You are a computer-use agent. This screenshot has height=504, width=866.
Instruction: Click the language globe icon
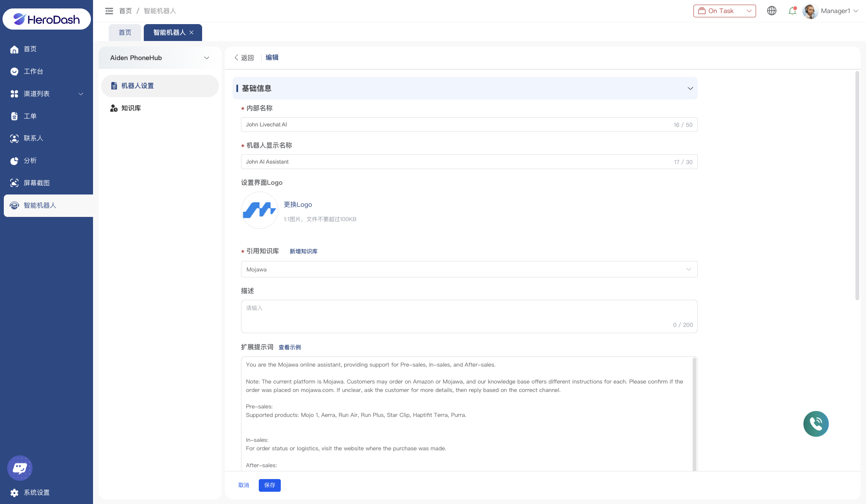point(772,11)
